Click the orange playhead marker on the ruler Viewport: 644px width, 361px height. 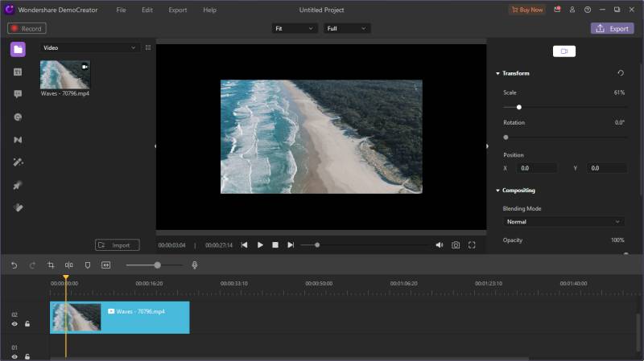66,278
